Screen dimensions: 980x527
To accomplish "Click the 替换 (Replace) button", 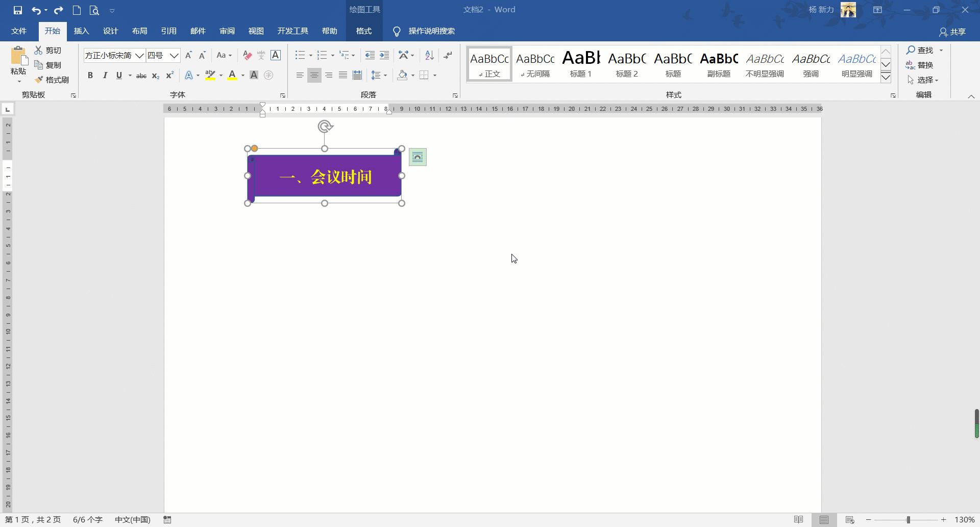I will click(x=920, y=65).
